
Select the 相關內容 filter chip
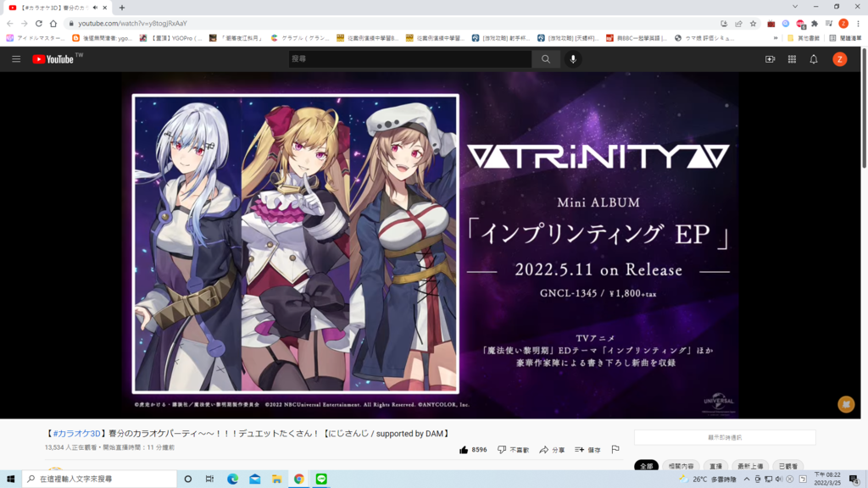coord(681,466)
